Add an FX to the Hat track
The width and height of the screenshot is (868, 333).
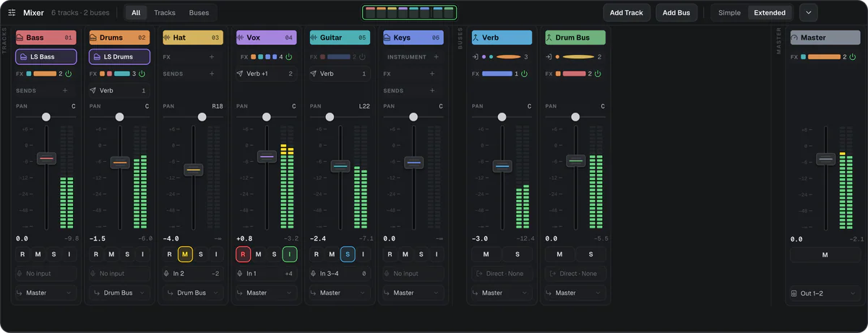[212, 56]
